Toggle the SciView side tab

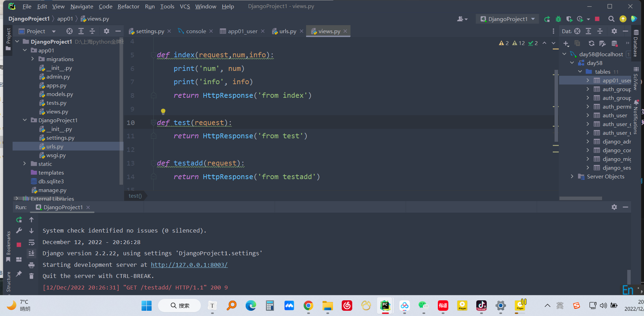[636, 79]
